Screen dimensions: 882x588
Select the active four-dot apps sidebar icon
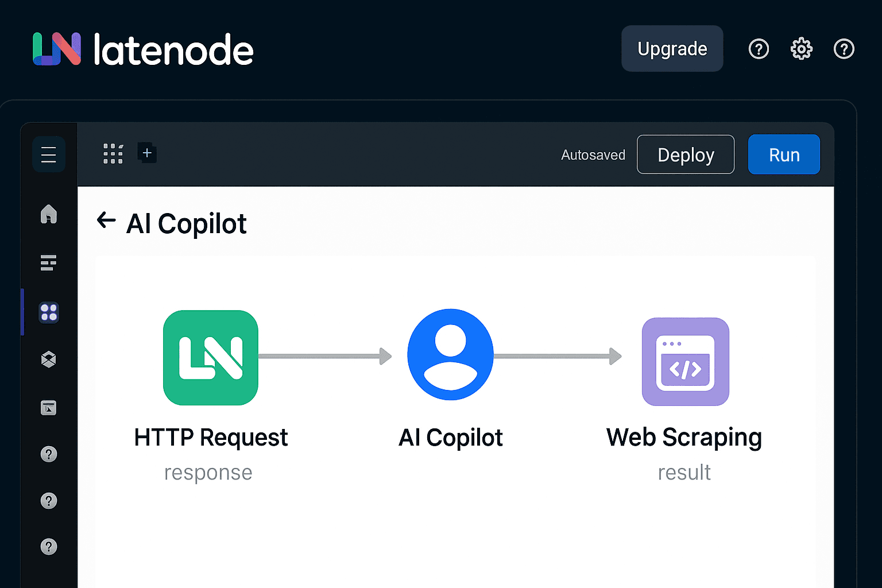point(49,312)
